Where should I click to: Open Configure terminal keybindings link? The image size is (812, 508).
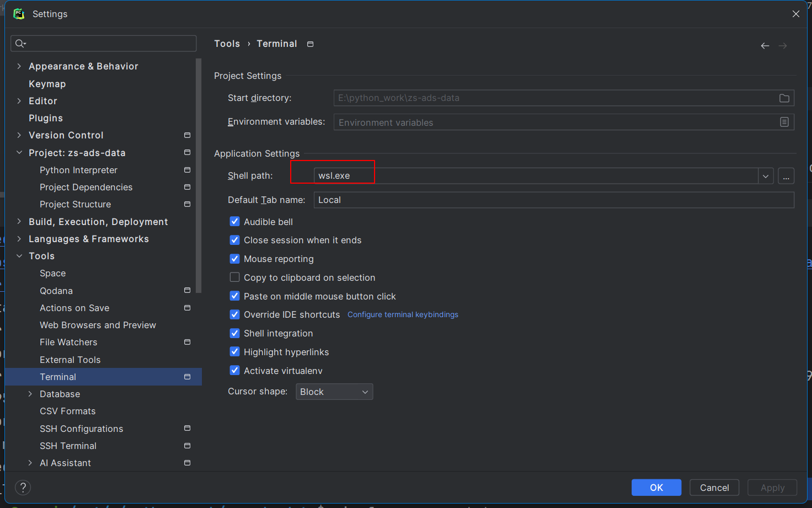point(403,314)
